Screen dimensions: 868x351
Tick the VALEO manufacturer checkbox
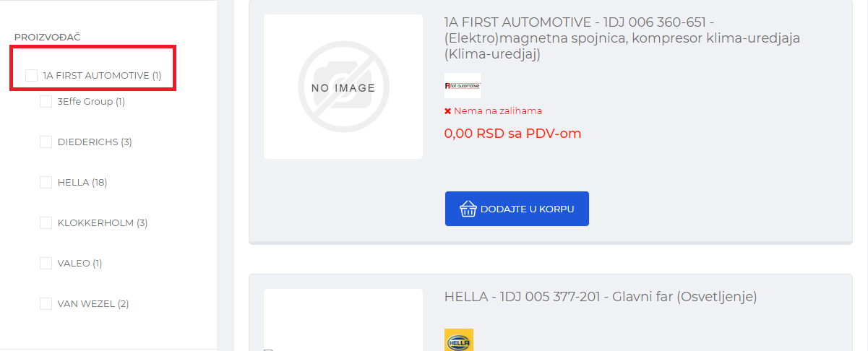[x=46, y=264]
